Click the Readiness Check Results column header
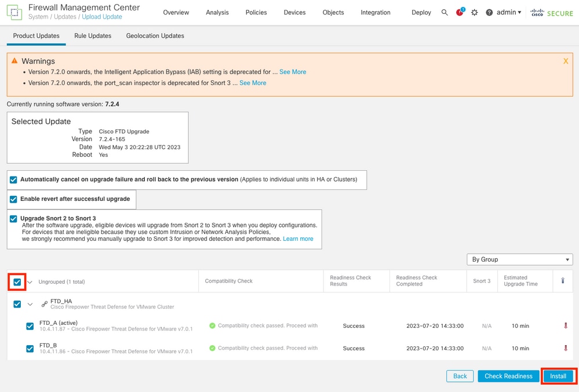This screenshot has width=579, height=392. 351,281
